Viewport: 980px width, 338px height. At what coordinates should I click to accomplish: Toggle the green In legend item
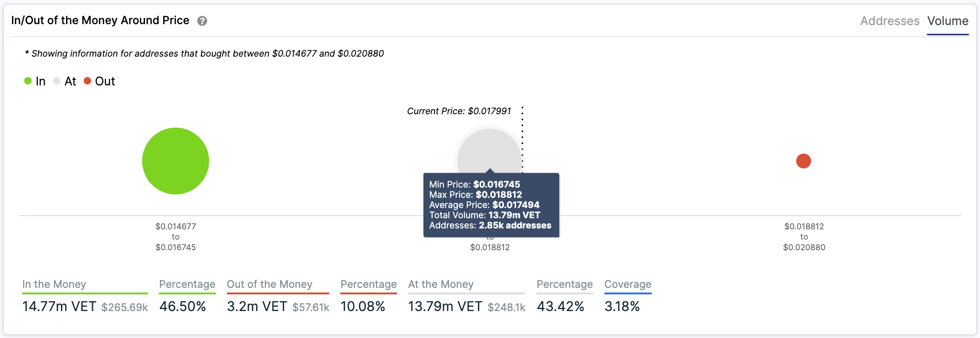[x=35, y=81]
